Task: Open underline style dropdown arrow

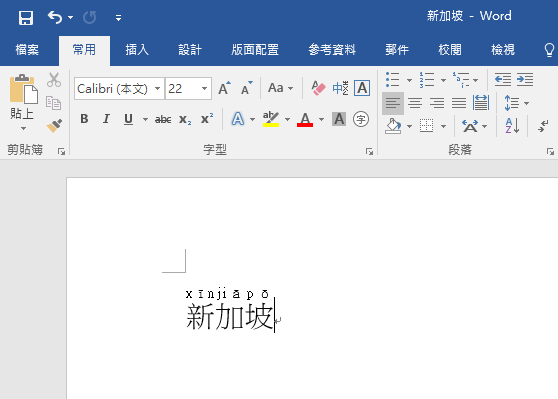Action: [145, 119]
